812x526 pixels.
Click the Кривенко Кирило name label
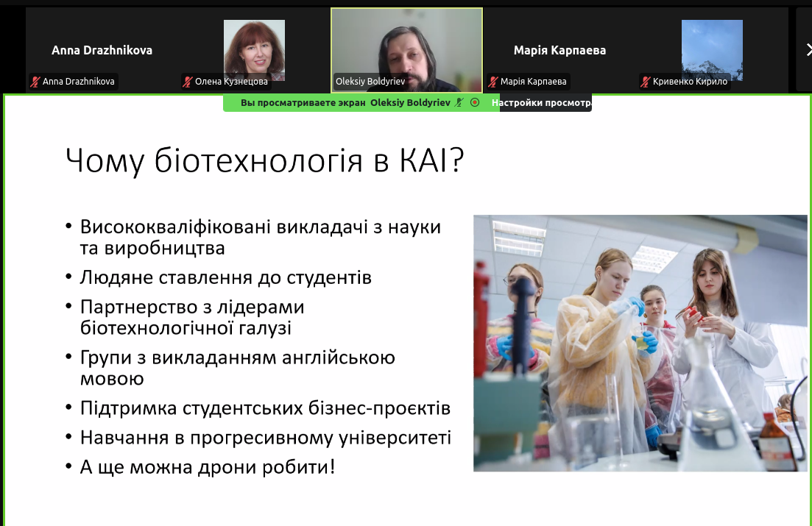[690, 81]
